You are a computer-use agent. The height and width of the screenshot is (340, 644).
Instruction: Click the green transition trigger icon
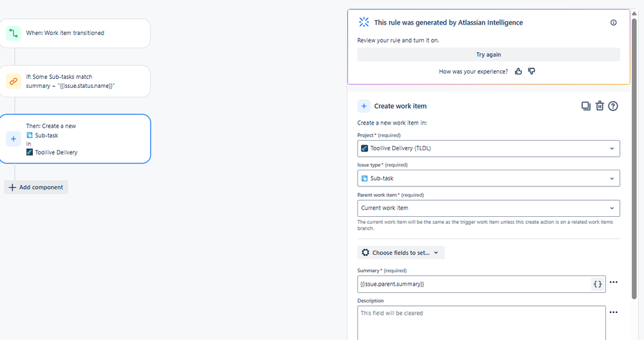pos(13,34)
